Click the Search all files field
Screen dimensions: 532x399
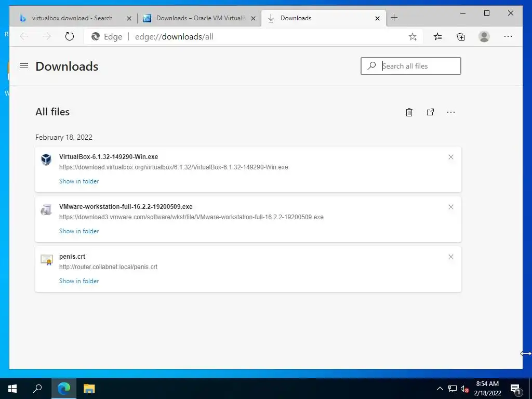(x=410, y=66)
